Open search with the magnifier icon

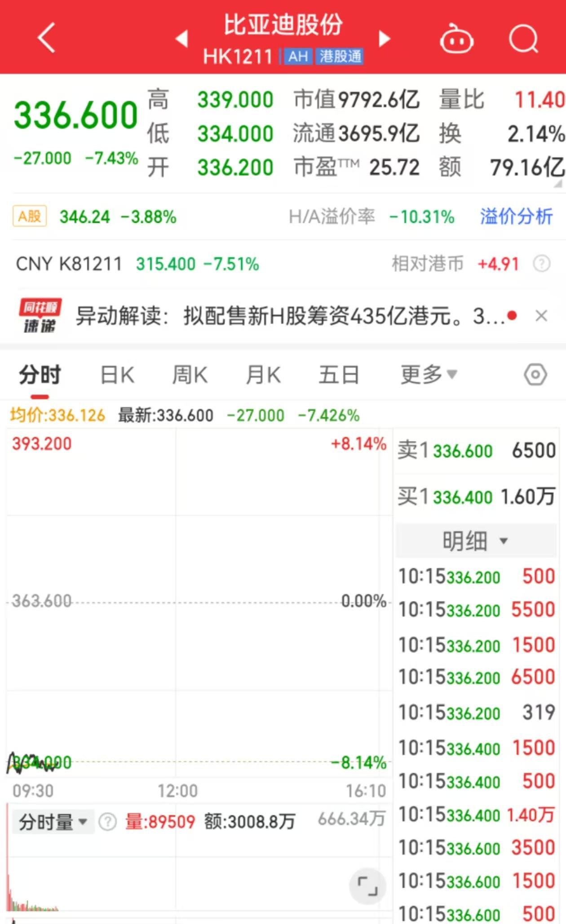coord(524,39)
